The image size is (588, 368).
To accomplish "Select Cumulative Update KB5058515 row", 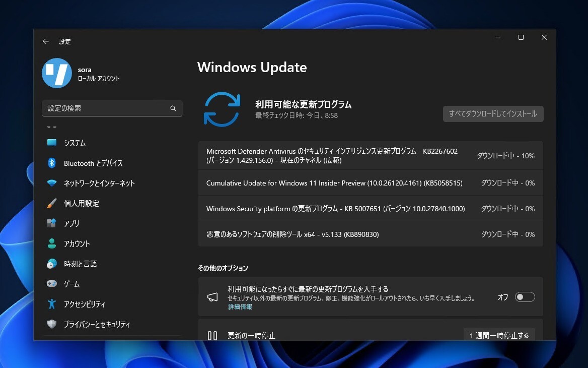I will click(371, 183).
